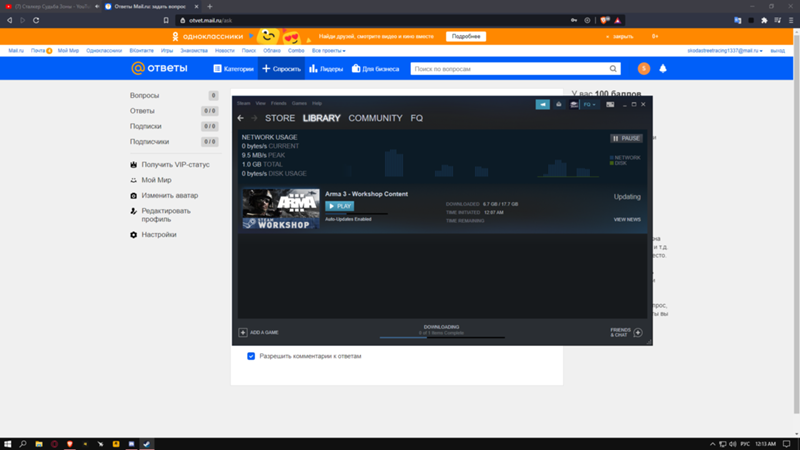800x450 pixels.
Task: Go back with Steam's back arrow
Action: coord(240,118)
